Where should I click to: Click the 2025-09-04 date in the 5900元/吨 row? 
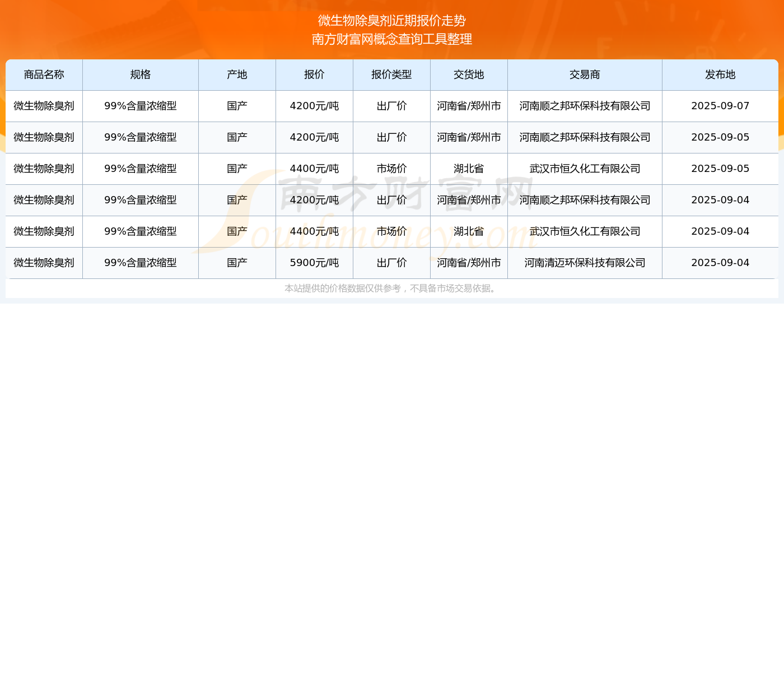(x=720, y=263)
